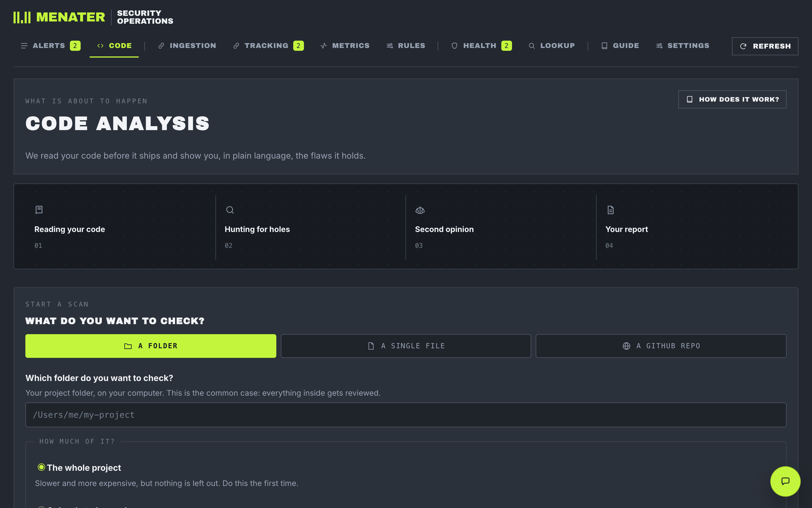This screenshot has height=508, width=812.
Task: Click the Lookup magnifier icon
Action: [x=532, y=46]
